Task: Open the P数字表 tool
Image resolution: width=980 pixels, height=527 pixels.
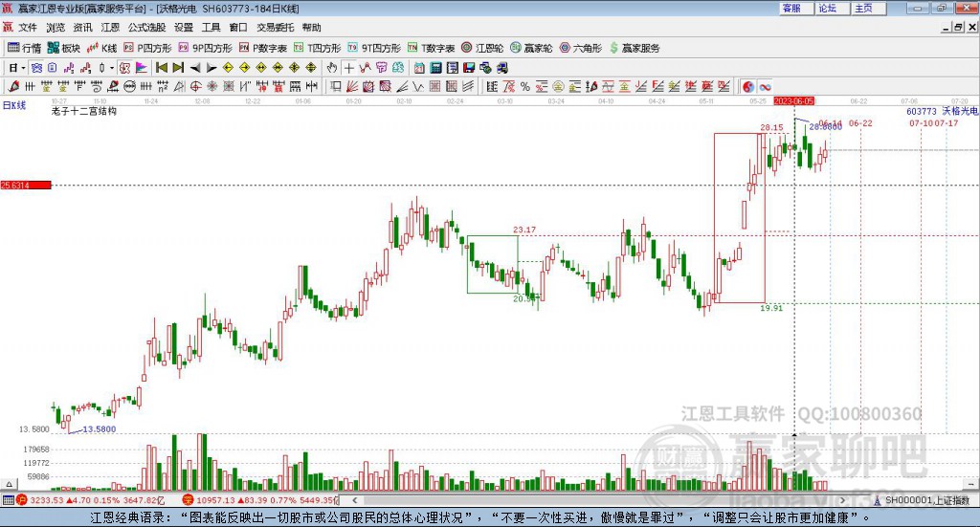Action: (263, 48)
